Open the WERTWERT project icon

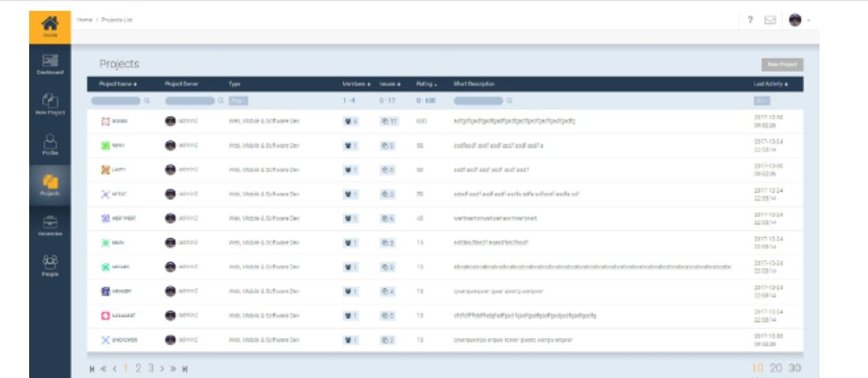(104, 219)
